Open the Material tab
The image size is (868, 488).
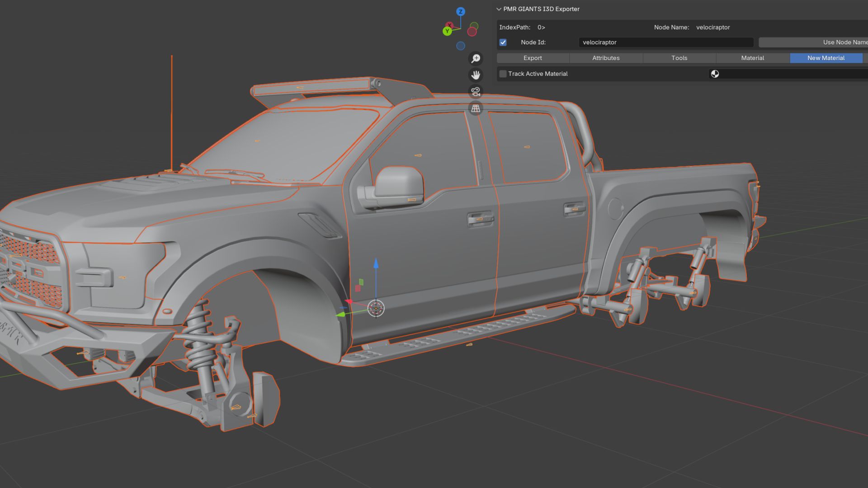pos(752,58)
